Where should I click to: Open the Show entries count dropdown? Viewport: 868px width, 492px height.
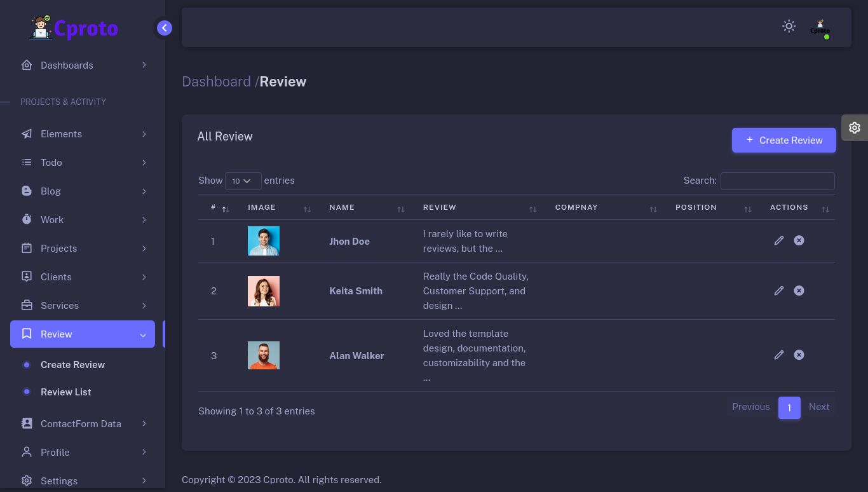coord(243,181)
